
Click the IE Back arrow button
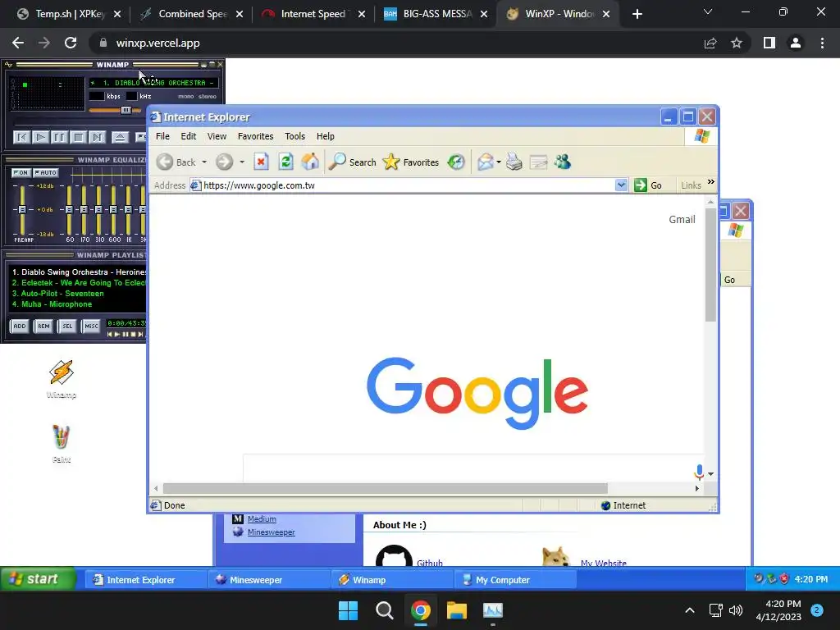pos(165,162)
